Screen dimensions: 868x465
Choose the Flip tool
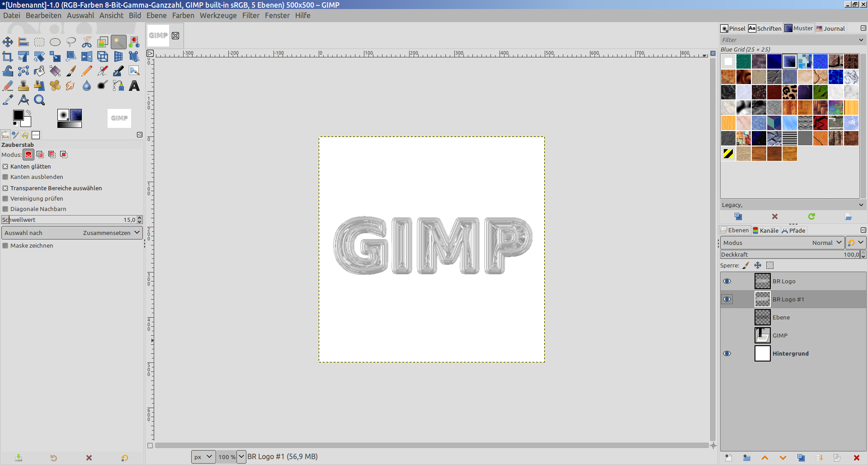pyautogui.click(x=87, y=56)
